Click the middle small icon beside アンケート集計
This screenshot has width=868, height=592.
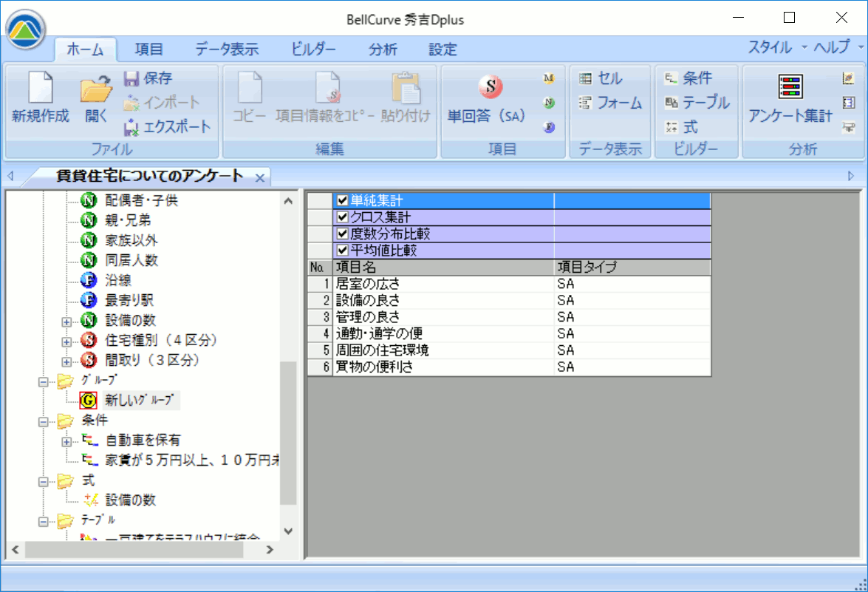pos(848,103)
